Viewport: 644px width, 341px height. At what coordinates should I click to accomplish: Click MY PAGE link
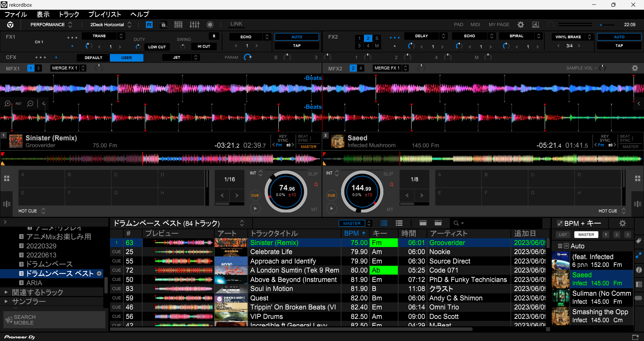499,25
